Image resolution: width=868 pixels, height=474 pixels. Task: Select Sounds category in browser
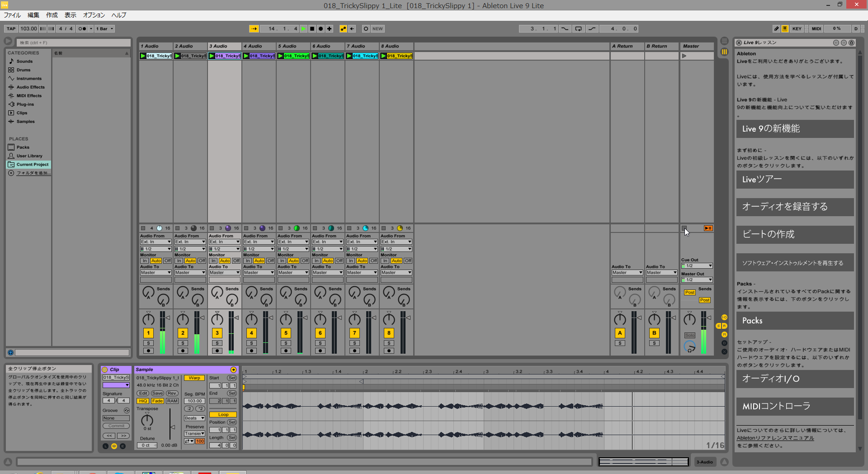[x=24, y=61]
